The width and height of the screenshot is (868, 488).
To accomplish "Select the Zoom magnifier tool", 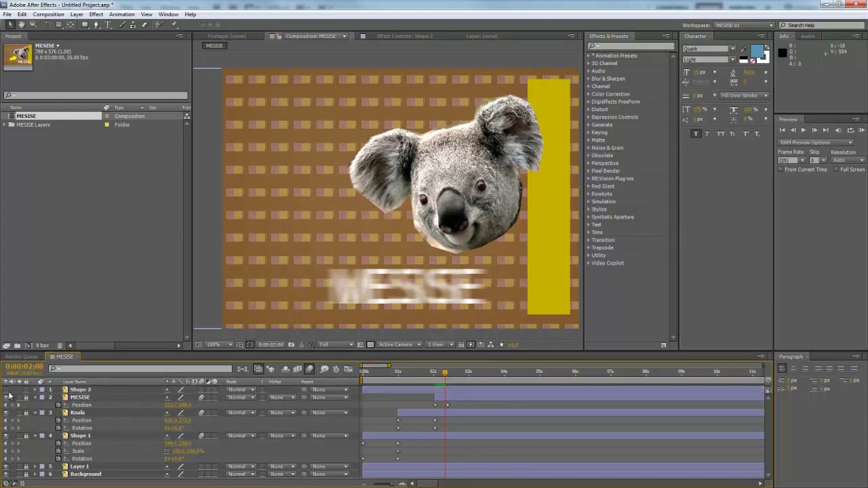I will pyautogui.click(x=33, y=25).
